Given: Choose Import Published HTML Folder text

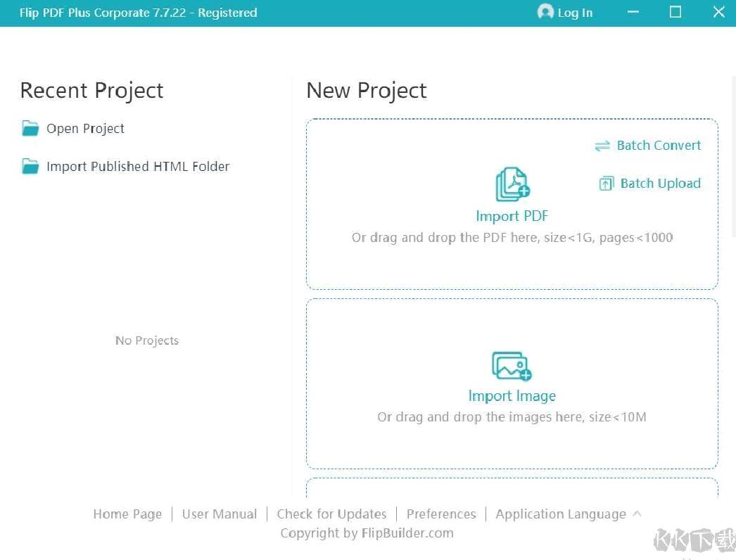Looking at the screenshot, I should pyautogui.click(x=138, y=167).
